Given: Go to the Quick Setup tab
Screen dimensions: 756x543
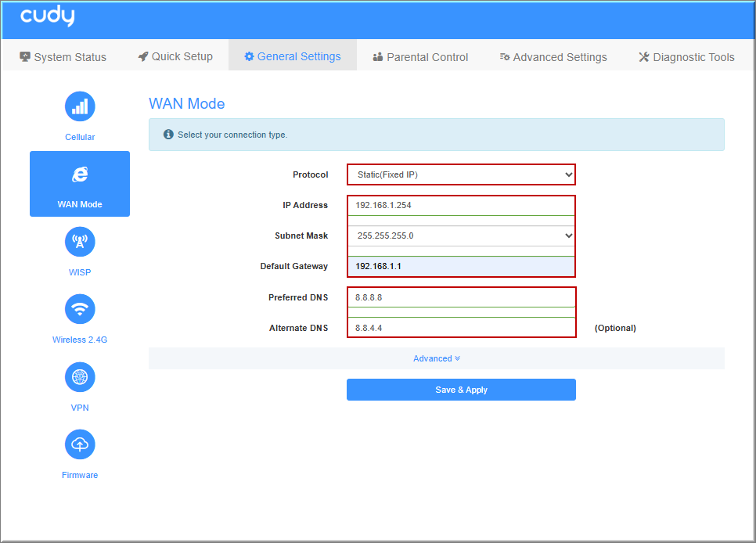Looking at the screenshot, I should pos(175,56).
